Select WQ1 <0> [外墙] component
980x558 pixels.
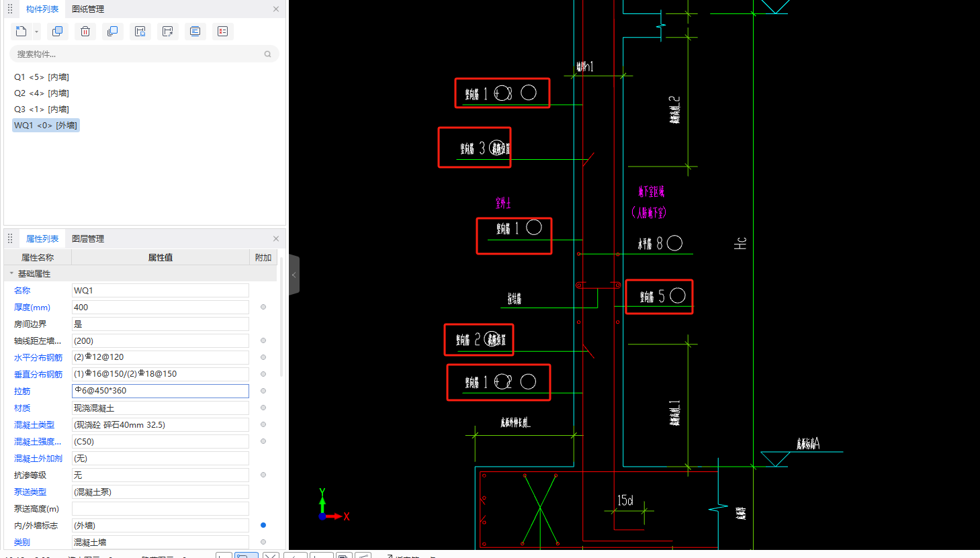point(46,126)
